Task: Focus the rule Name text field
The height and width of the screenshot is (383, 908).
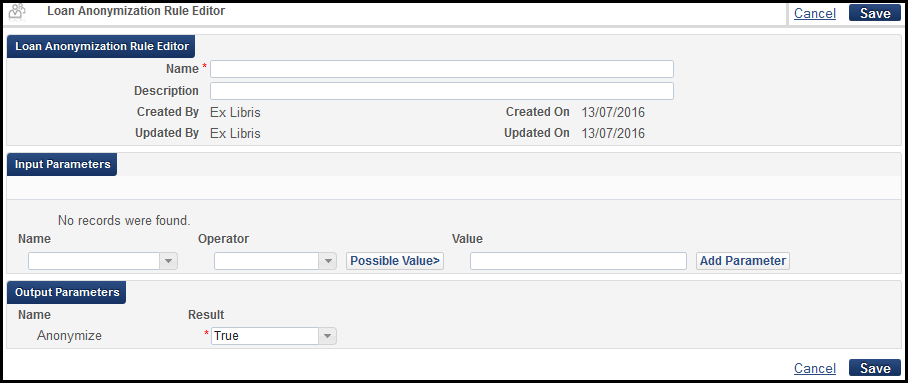Action: click(442, 69)
